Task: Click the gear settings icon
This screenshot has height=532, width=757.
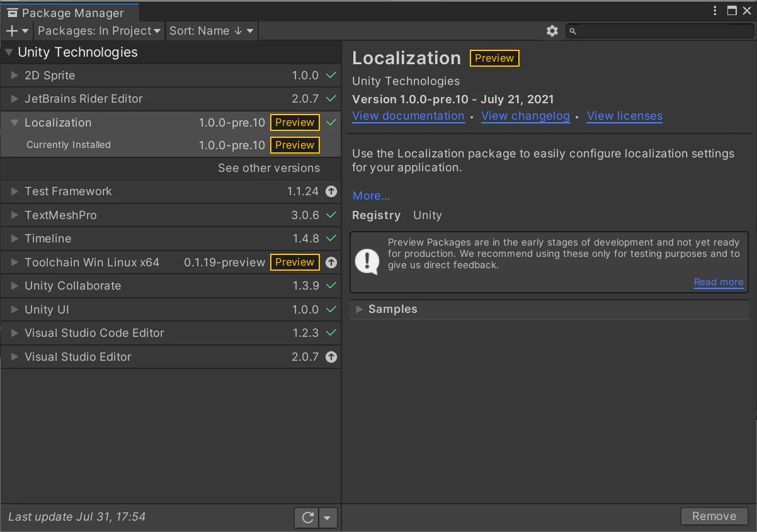Action: tap(552, 31)
